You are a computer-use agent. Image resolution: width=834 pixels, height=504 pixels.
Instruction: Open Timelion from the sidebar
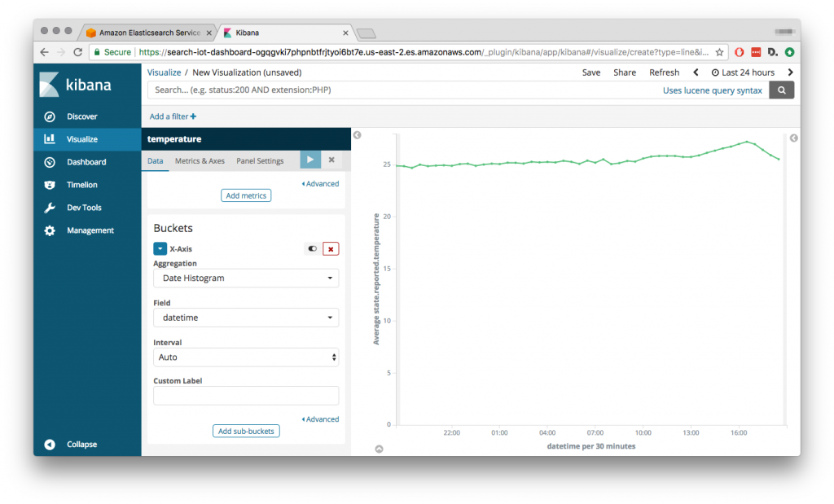click(x=75, y=184)
